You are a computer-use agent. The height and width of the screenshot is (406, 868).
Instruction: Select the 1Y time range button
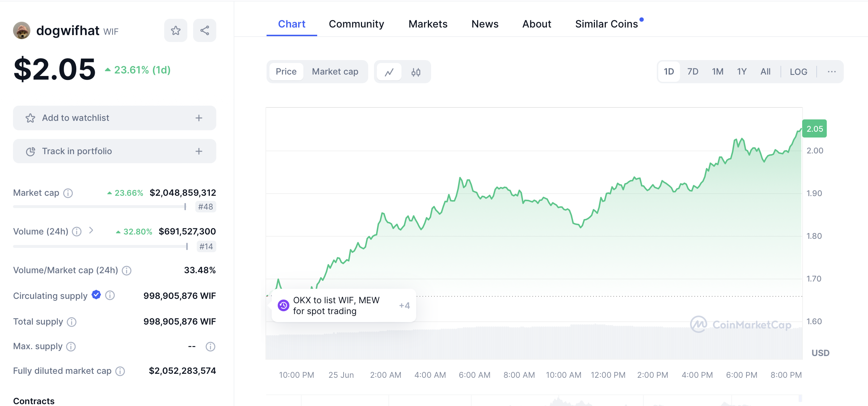click(741, 72)
